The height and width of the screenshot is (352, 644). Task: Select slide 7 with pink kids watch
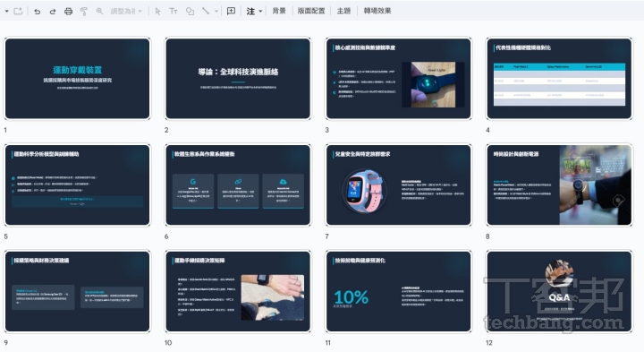398,185
